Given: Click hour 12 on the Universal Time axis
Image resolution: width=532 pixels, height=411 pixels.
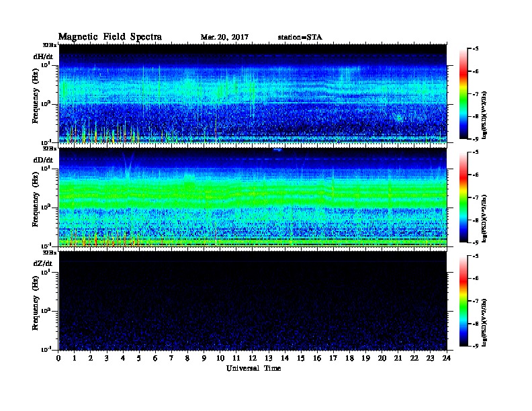Looking at the screenshot, I should [253, 358].
